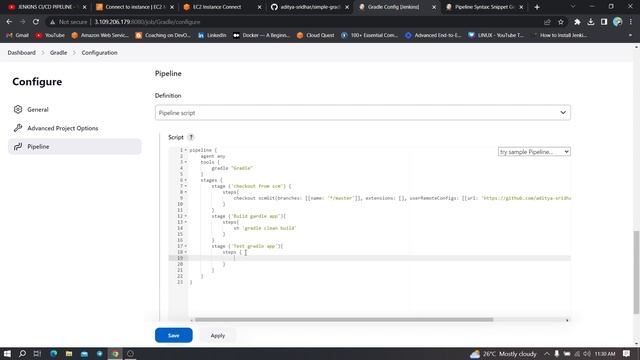The image size is (640, 360).
Task: Open Gradle breadcrumb link
Action: coord(58,53)
